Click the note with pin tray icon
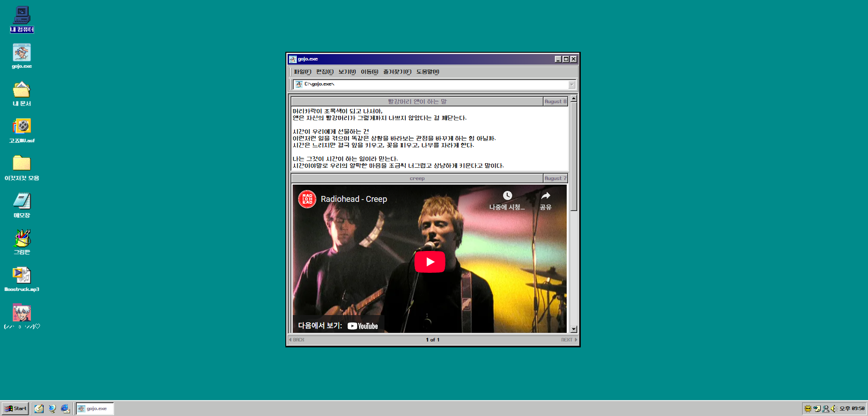The image size is (868, 416). [817, 408]
